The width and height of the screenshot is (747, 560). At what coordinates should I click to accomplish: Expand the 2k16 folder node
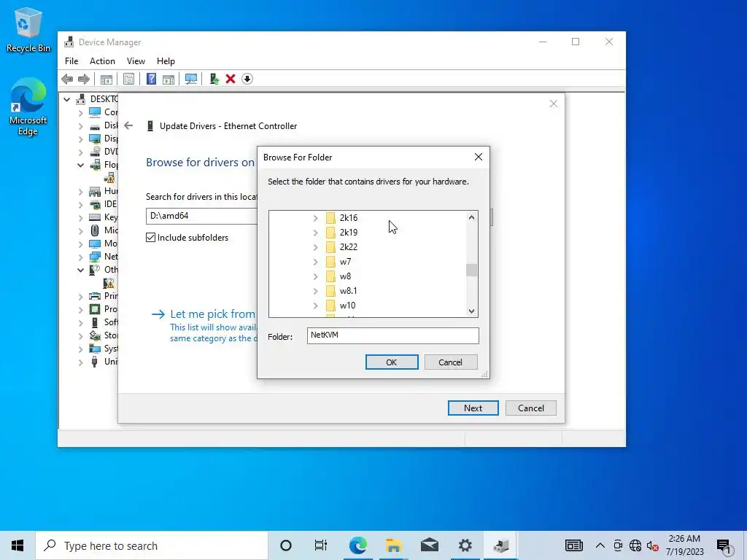[x=315, y=218]
